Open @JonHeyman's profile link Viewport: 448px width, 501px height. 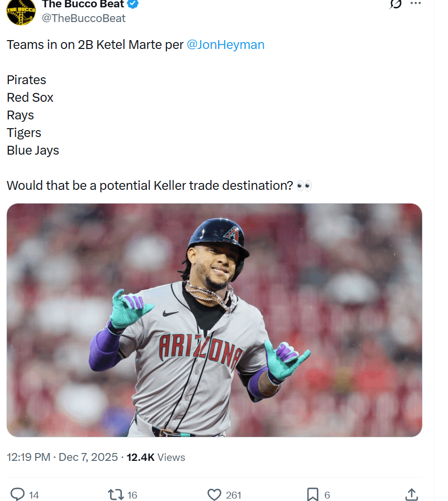pos(226,45)
